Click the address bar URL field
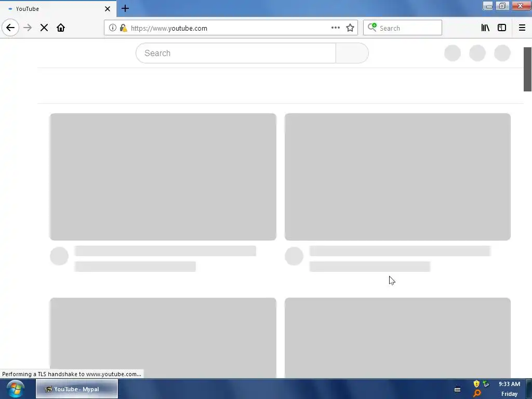Screen dimensions: 532x399 pos(231,28)
